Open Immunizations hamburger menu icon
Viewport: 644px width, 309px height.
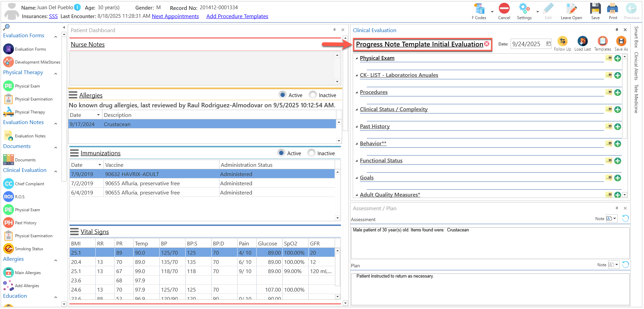point(74,153)
